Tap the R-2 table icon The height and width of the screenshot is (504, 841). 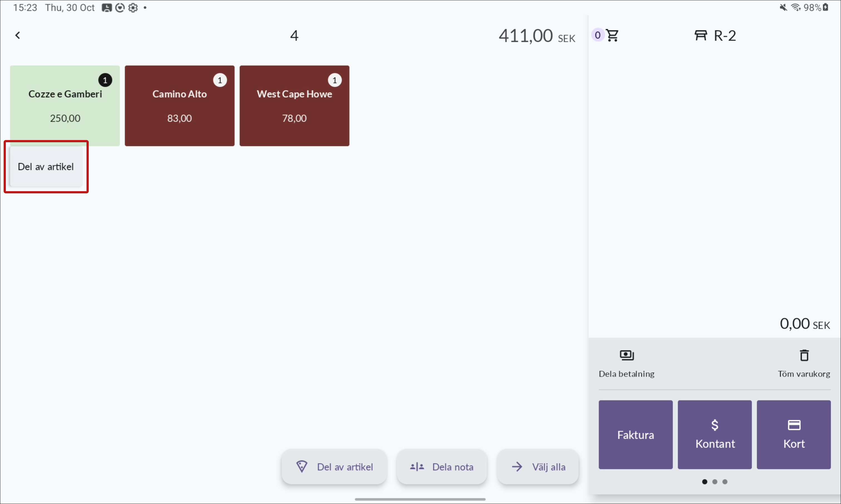[x=701, y=35]
